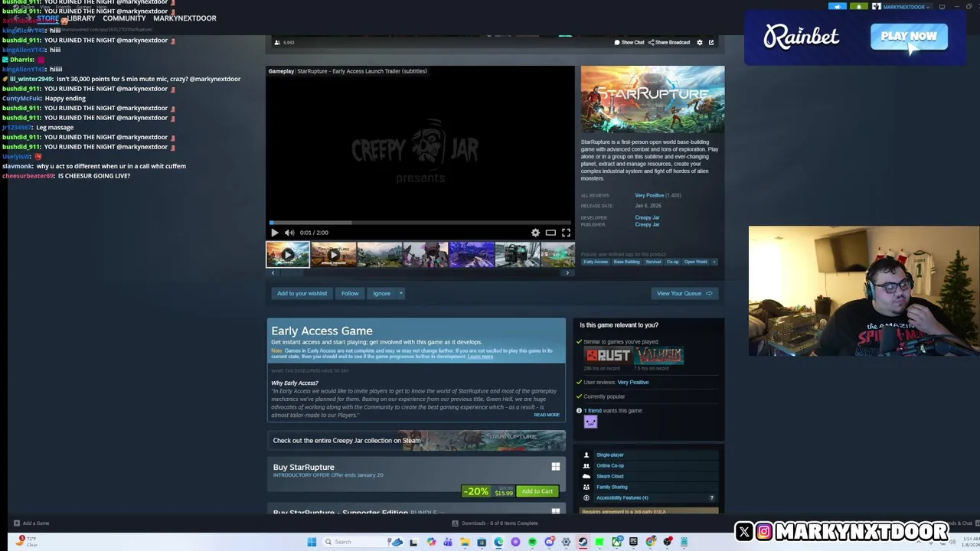
Task: Open the trailer player settings gear
Action: point(535,233)
